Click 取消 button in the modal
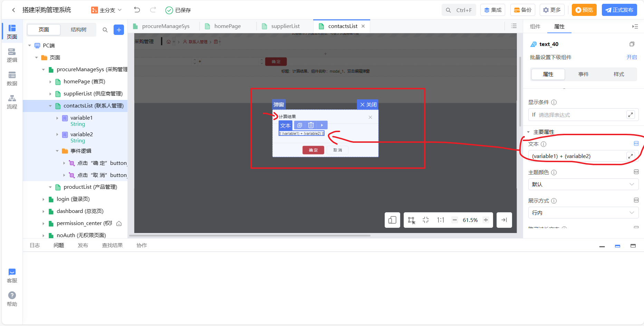The width and height of the screenshot is (644, 326). click(337, 150)
